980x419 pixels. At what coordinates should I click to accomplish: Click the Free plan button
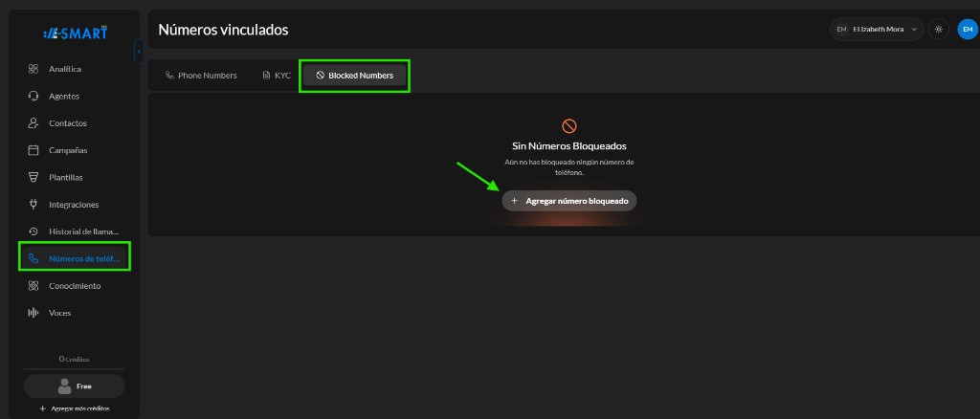(x=75, y=386)
